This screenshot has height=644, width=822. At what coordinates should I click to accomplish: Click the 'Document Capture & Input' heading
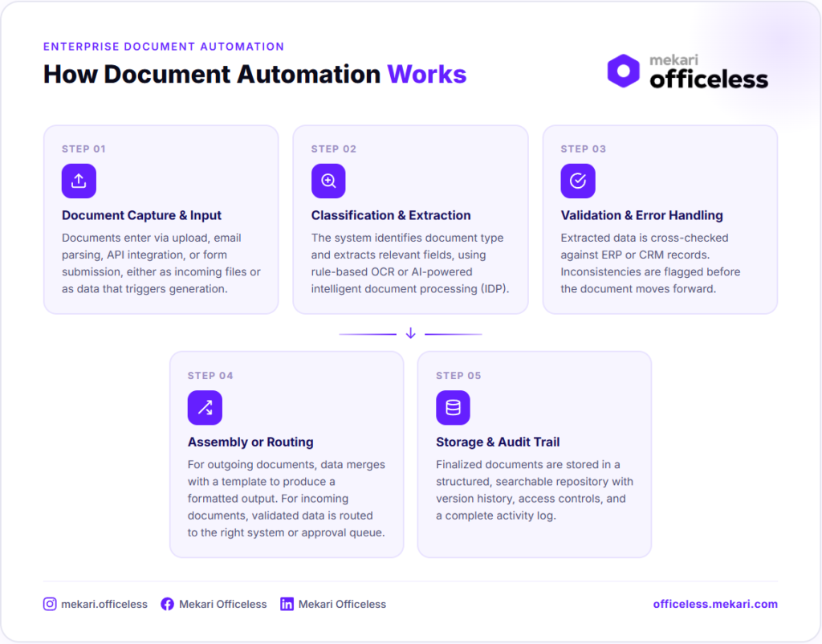click(141, 215)
